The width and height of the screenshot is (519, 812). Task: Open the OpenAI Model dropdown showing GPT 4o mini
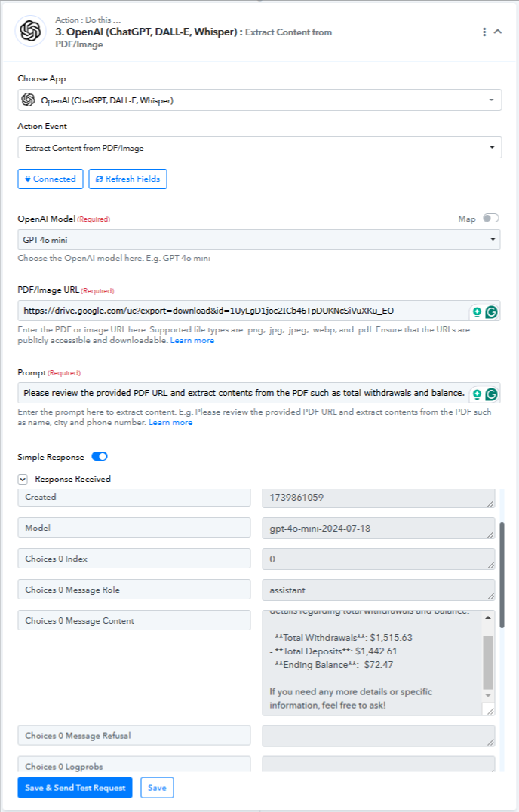pos(259,240)
